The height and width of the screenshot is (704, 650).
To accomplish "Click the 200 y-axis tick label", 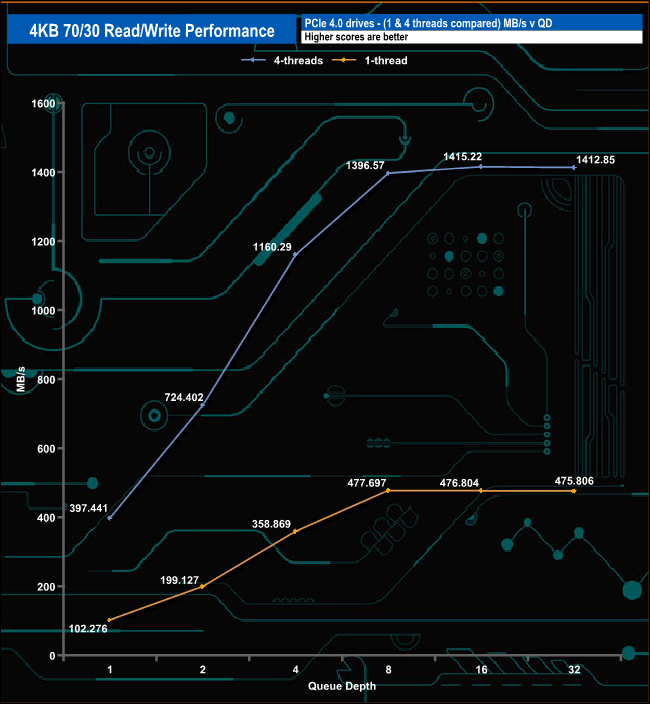I will pos(46,587).
